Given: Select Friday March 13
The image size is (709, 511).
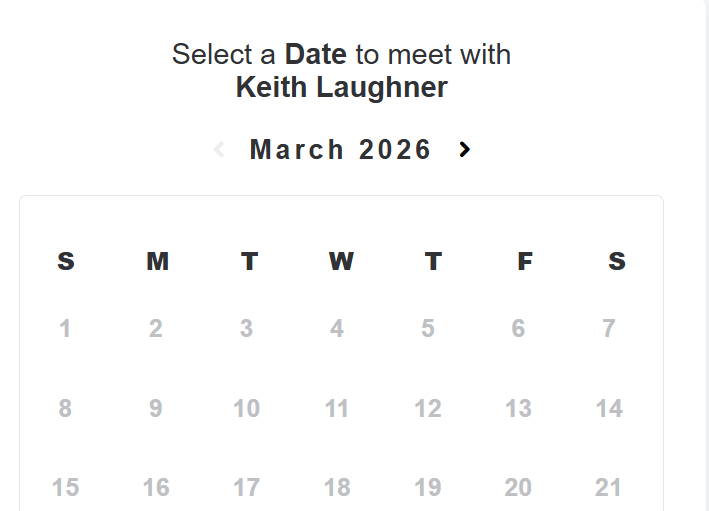Looking at the screenshot, I should point(518,408).
